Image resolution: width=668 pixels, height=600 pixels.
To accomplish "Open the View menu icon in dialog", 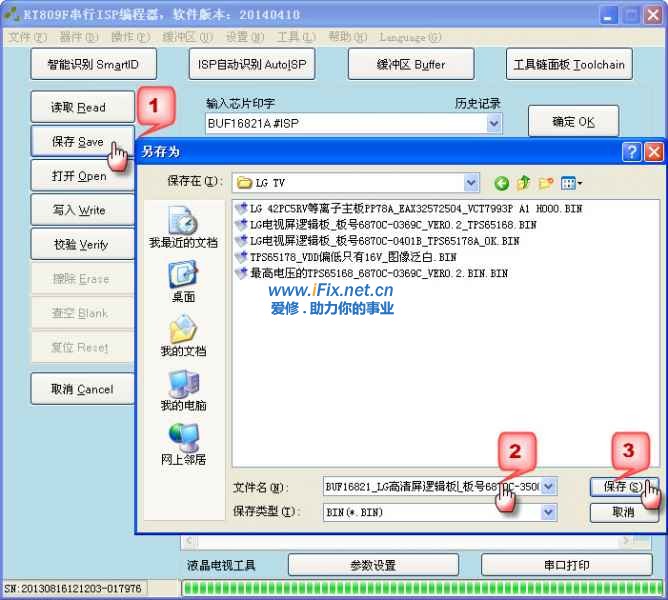I will click(571, 183).
